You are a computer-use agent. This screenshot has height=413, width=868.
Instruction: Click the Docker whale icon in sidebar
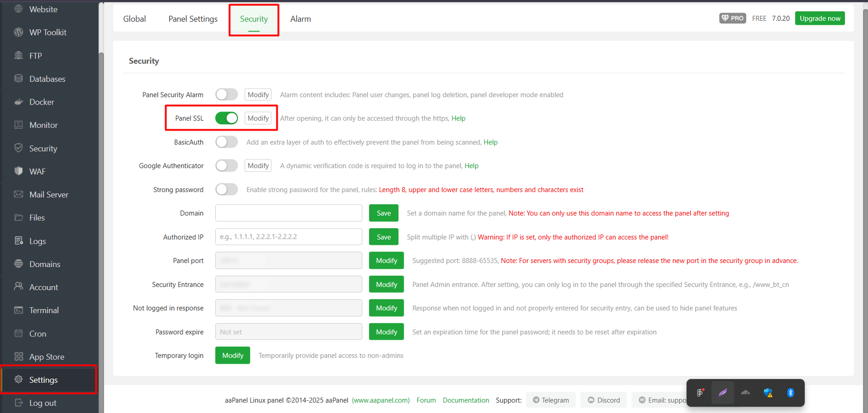click(x=19, y=102)
